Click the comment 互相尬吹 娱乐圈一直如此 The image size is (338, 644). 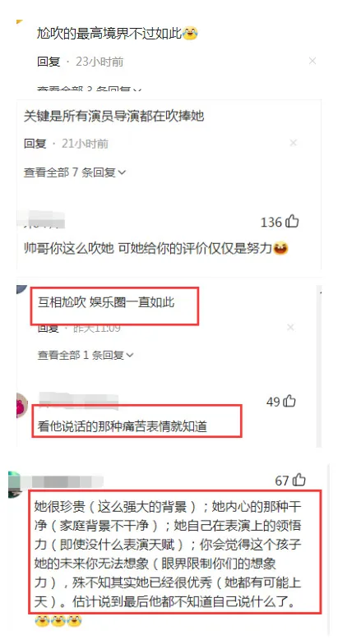[106, 302]
